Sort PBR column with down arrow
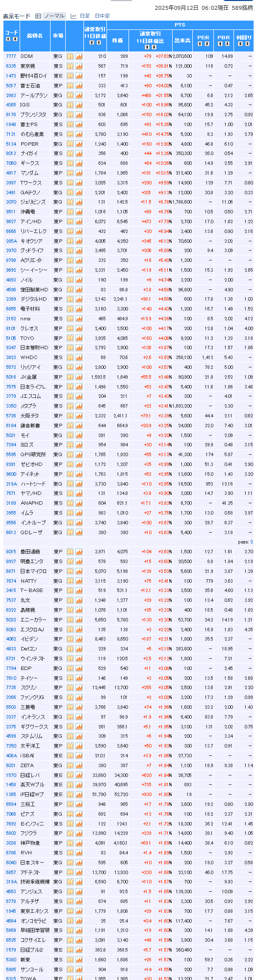The image size is (259, 980). coord(227,44)
